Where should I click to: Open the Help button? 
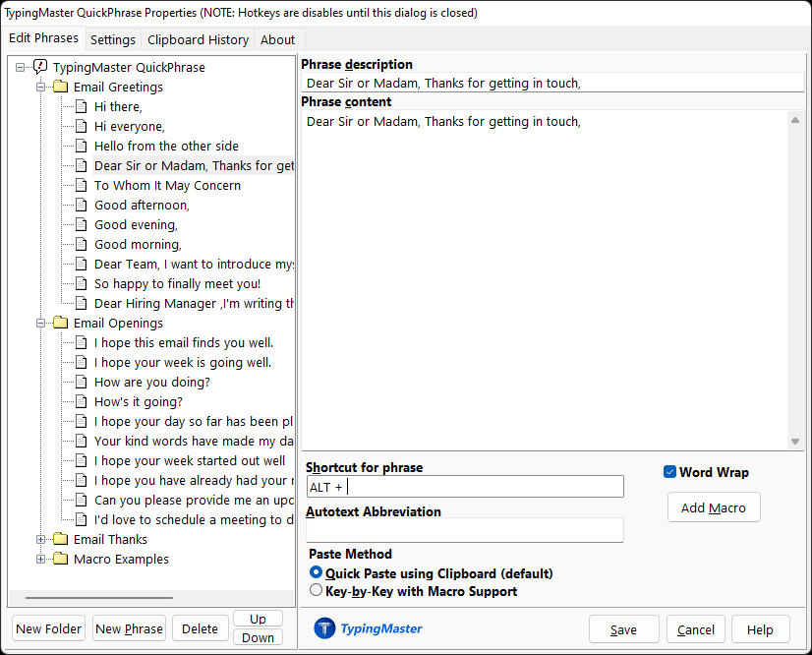[760, 629]
